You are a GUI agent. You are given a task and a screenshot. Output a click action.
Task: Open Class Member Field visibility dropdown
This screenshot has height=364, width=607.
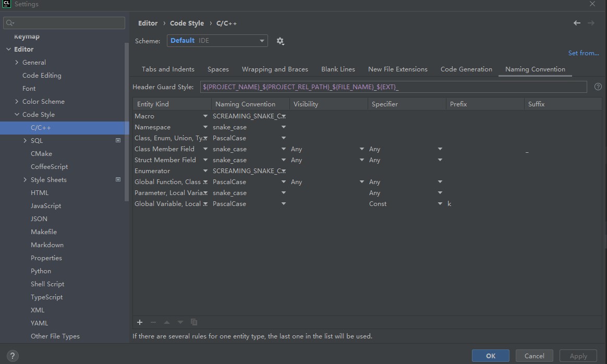362,149
